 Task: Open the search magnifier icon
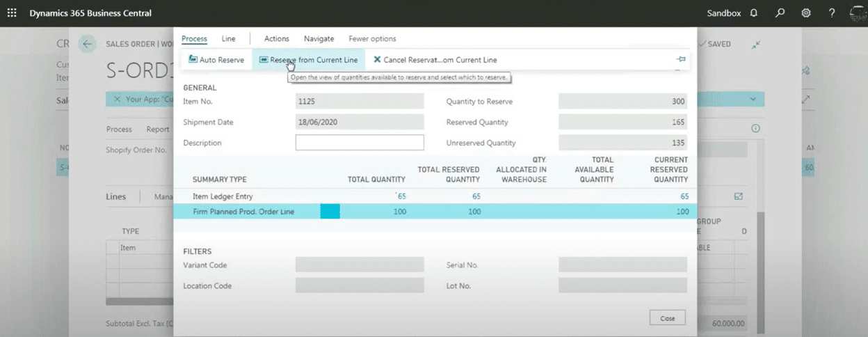coord(780,13)
